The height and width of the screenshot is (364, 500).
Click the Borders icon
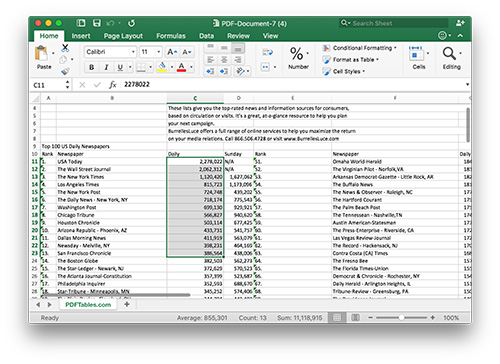(x=141, y=67)
